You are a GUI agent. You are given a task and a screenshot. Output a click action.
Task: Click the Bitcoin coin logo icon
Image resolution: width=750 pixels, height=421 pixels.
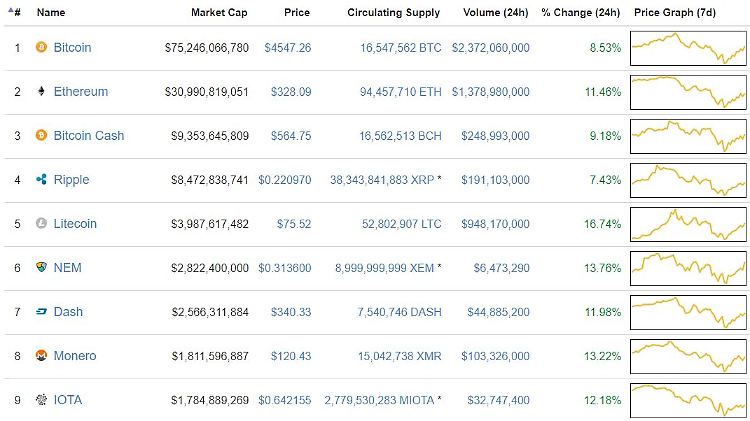42,47
